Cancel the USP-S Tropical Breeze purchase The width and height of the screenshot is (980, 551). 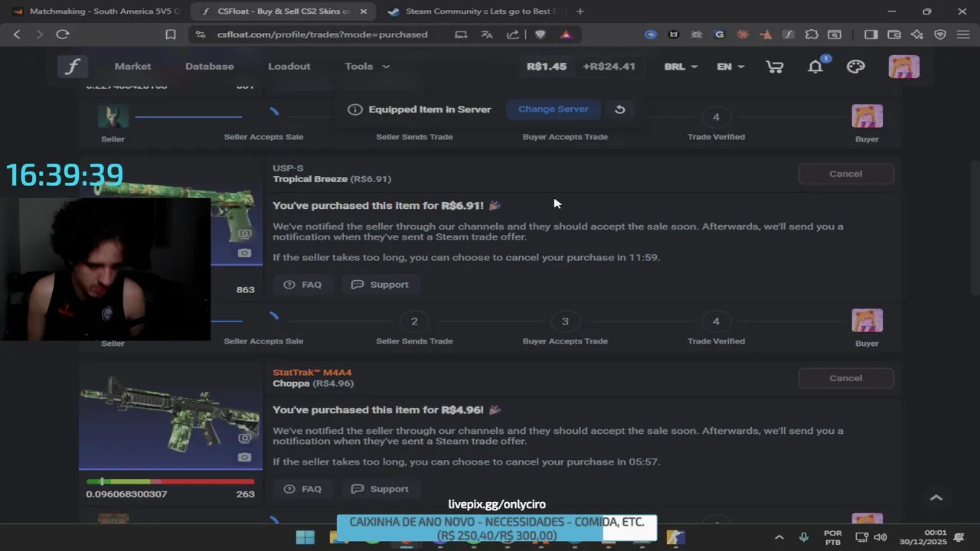[x=846, y=174]
